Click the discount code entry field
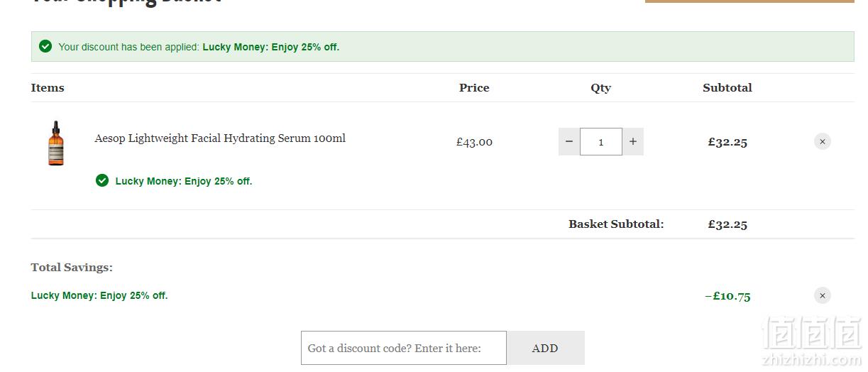 (404, 348)
